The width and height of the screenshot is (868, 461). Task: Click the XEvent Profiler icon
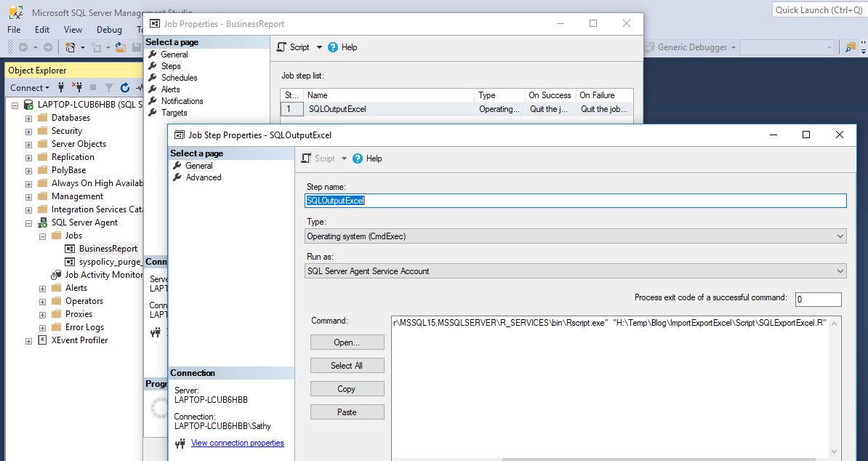[42, 340]
